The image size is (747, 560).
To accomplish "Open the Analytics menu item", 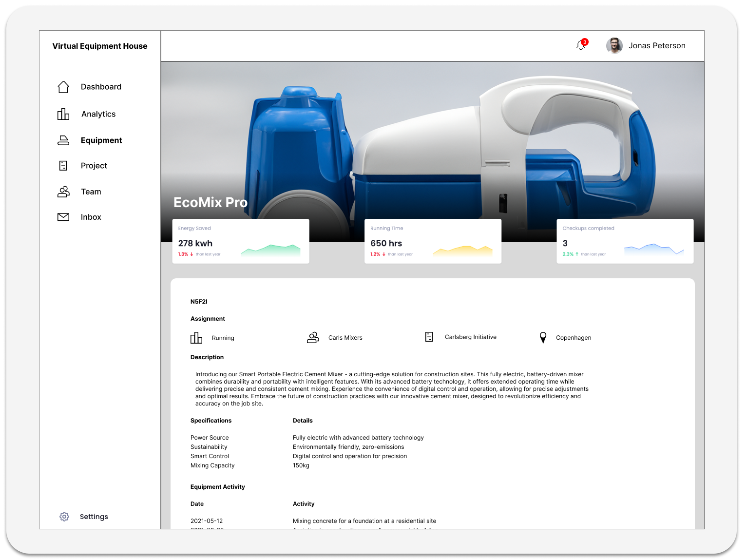I will (98, 114).
